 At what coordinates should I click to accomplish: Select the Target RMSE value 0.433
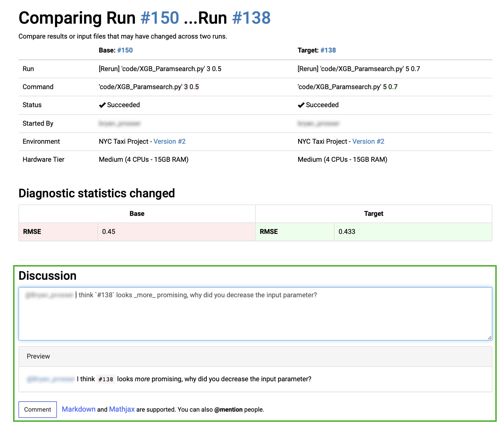(347, 232)
